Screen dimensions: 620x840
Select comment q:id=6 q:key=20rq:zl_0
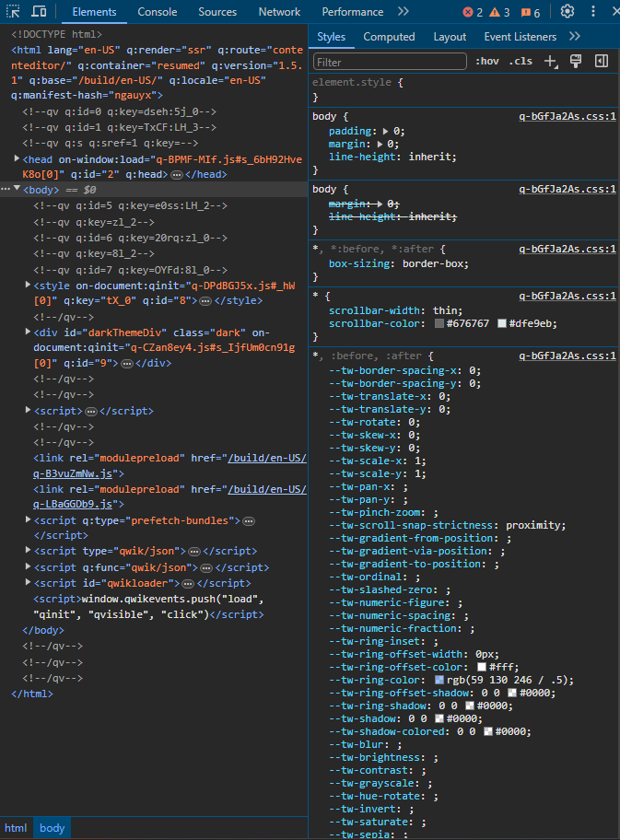tap(130, 238)
